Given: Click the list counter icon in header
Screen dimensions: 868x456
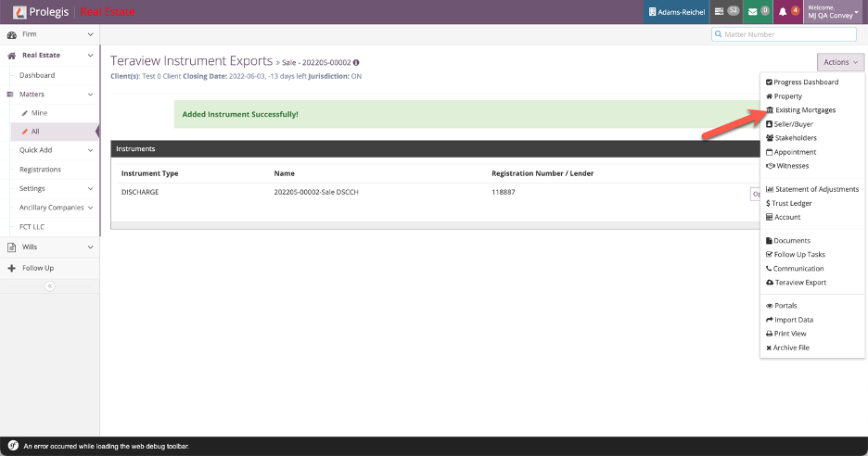Looking at the screenshot, I should [x=719, y=12].
